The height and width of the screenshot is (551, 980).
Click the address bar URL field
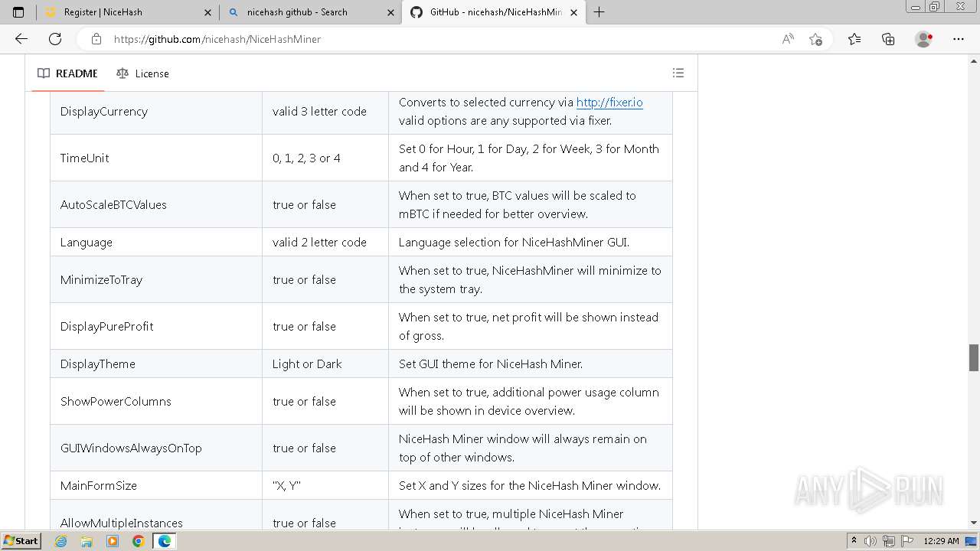444,39
